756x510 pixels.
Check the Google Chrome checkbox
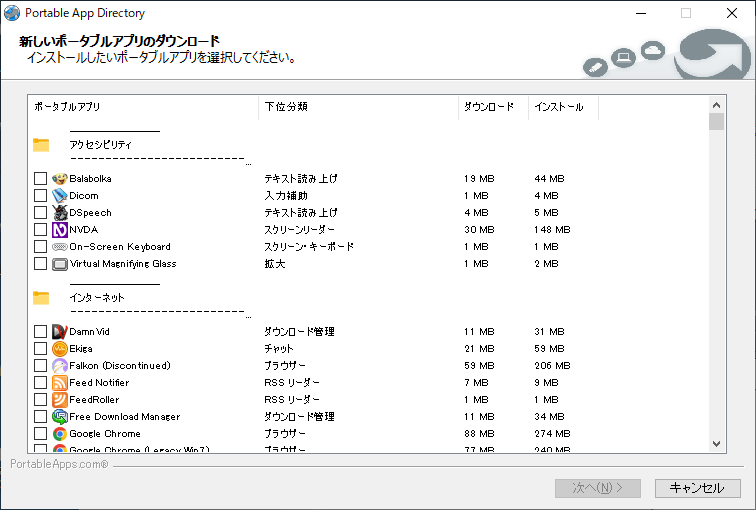[x=40, y=434]
